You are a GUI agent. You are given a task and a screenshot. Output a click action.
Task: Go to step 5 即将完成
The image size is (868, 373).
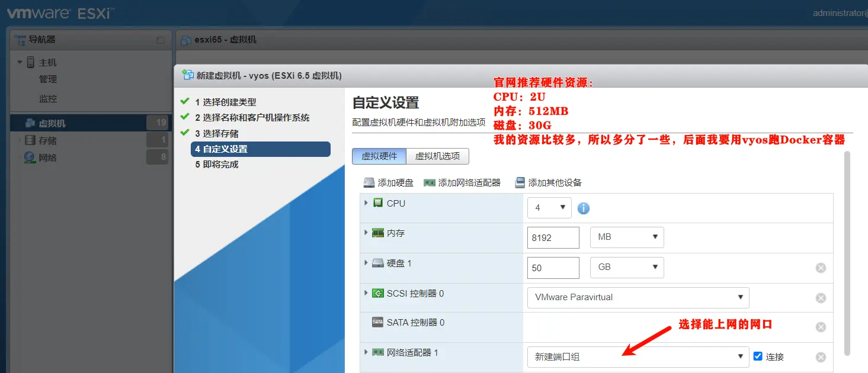(x=217, y=165)
